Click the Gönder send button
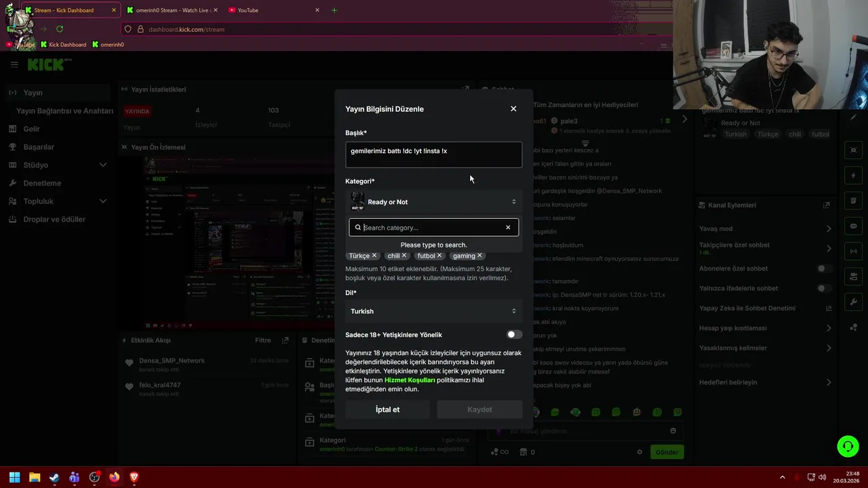This screenshot has height=488, width=868. (x=667, y=452)
